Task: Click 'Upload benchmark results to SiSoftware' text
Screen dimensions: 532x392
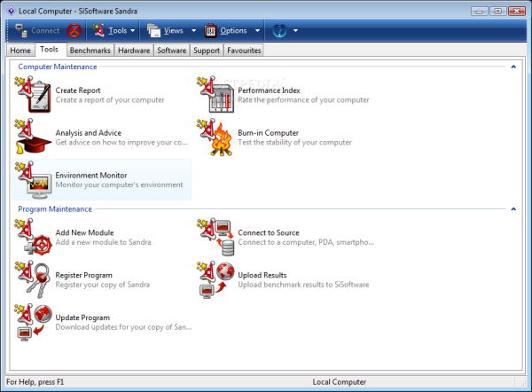Action: click(x=303, y=285)
